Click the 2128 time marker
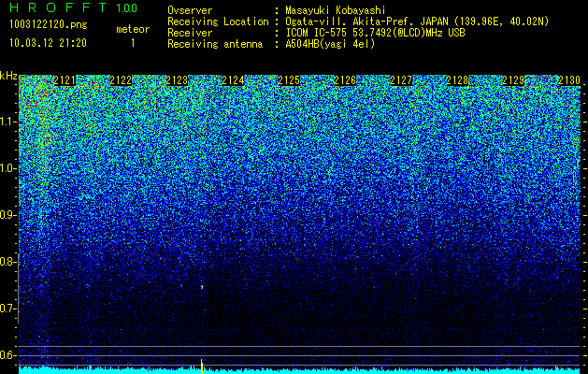588x374 pixels. 457,80
